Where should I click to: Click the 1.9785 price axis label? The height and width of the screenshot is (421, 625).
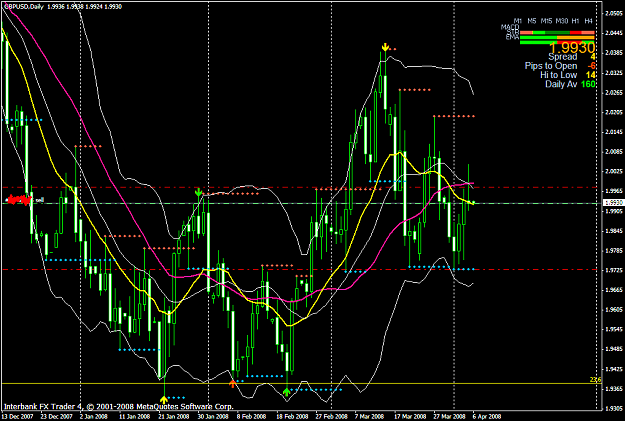point(613,250)
